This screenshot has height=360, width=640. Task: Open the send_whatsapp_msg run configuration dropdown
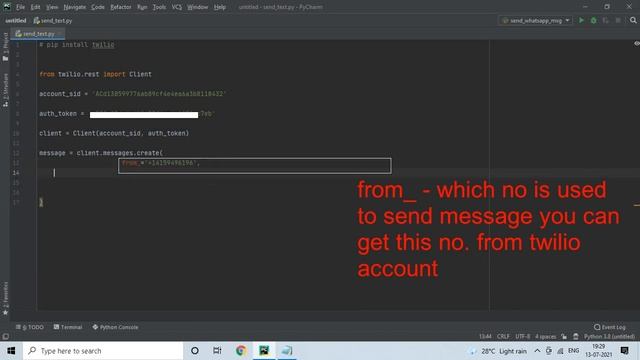coord(536,20)
